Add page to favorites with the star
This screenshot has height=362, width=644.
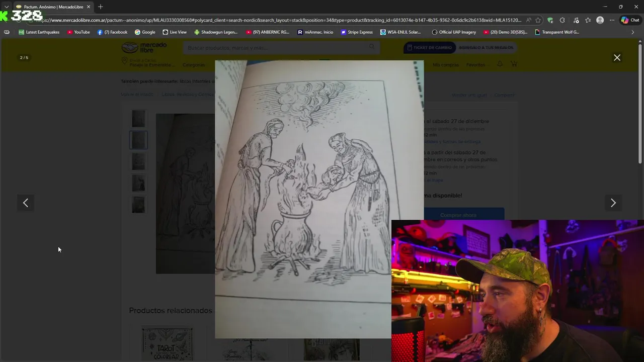click(x=538, y=20)
